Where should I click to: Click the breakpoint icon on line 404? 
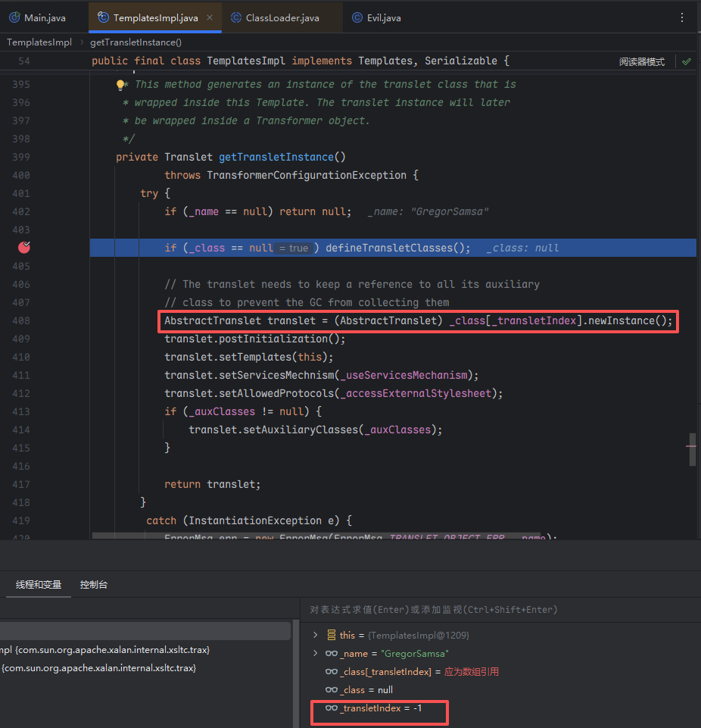(x=25, y=247)
